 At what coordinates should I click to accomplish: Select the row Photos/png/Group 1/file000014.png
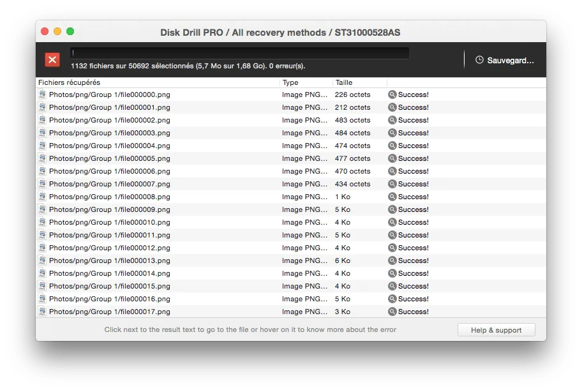click(x=291, y=274)
